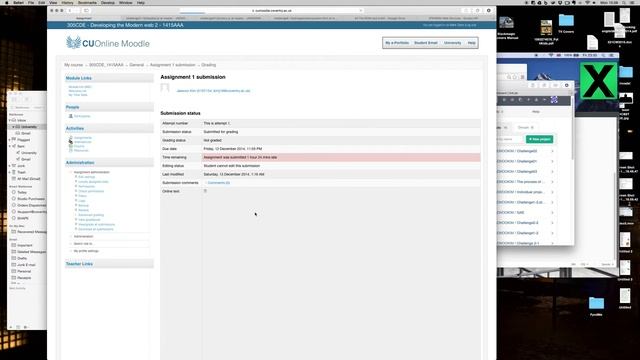The width and height of the screenshot is (640, 360).
Task: Open the Bookmarks menu
Action: point(87,2)
